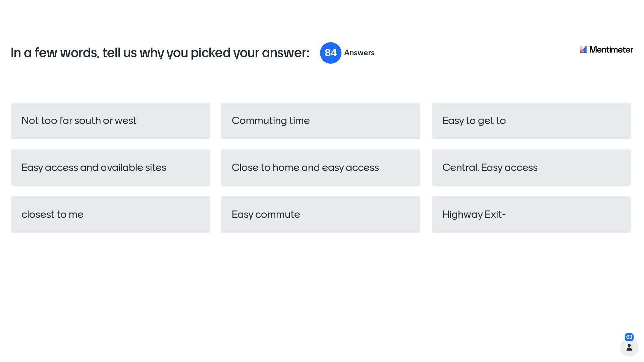Click the blue 63 participant count badge
Image resolution: width=644 pixels, height=362 pixels.
point(629,337)
